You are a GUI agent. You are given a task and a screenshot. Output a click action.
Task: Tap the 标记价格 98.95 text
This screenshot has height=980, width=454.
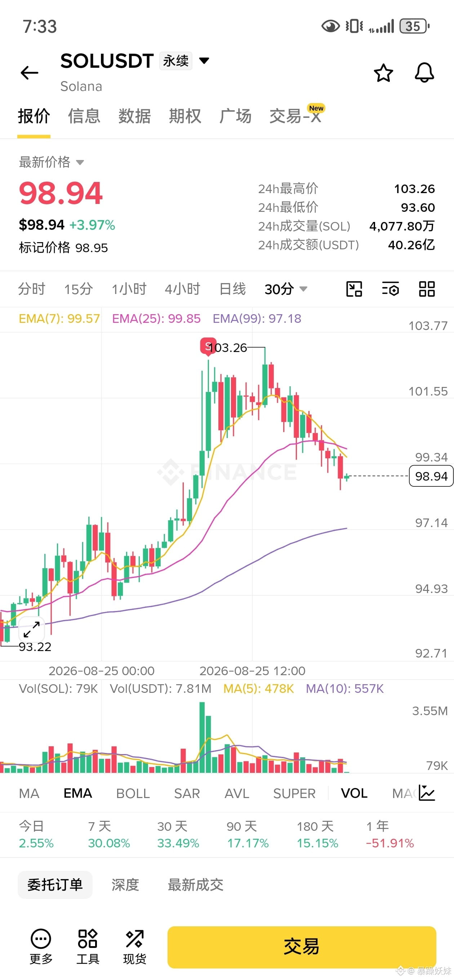click(63, 248)
